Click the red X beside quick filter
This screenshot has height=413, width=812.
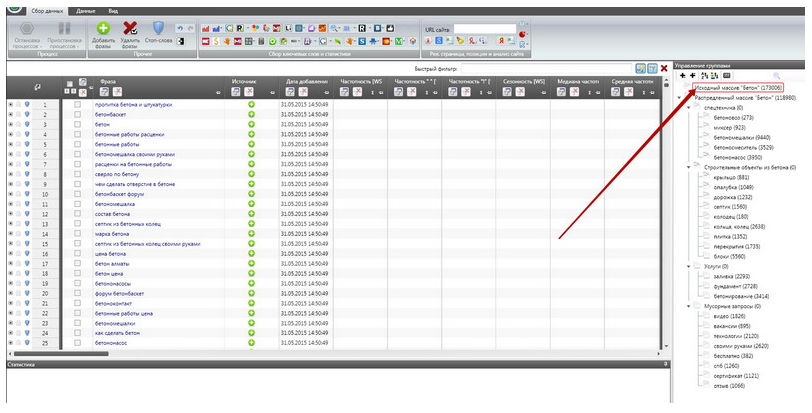(664, 67)
